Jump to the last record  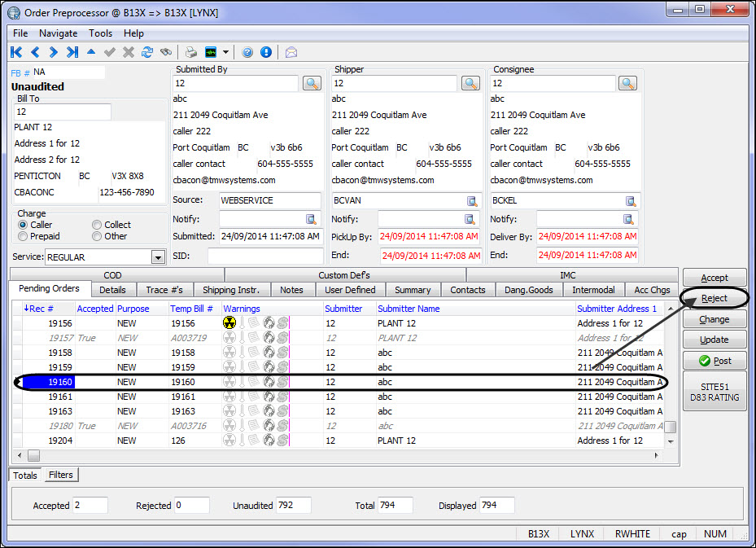72,52
